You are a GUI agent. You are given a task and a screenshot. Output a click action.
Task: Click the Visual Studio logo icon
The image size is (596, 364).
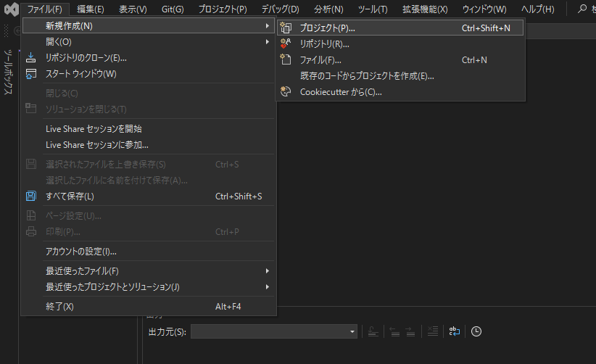12,9
